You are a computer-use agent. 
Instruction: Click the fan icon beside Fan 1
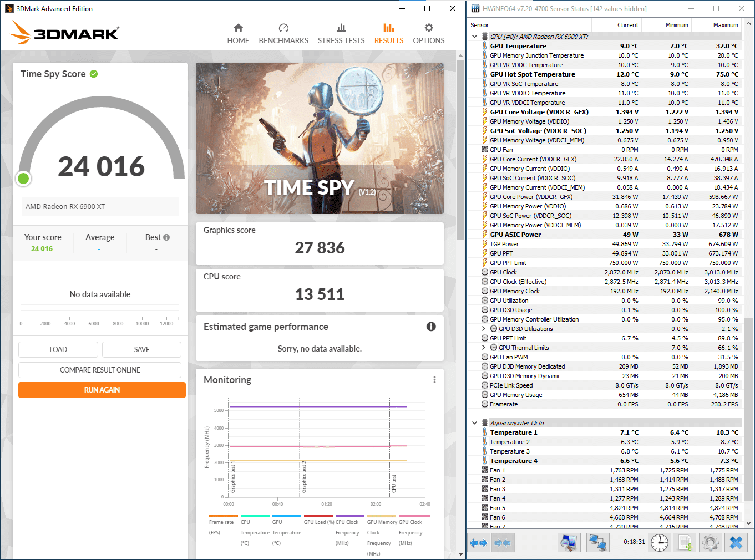click(484, 470)
